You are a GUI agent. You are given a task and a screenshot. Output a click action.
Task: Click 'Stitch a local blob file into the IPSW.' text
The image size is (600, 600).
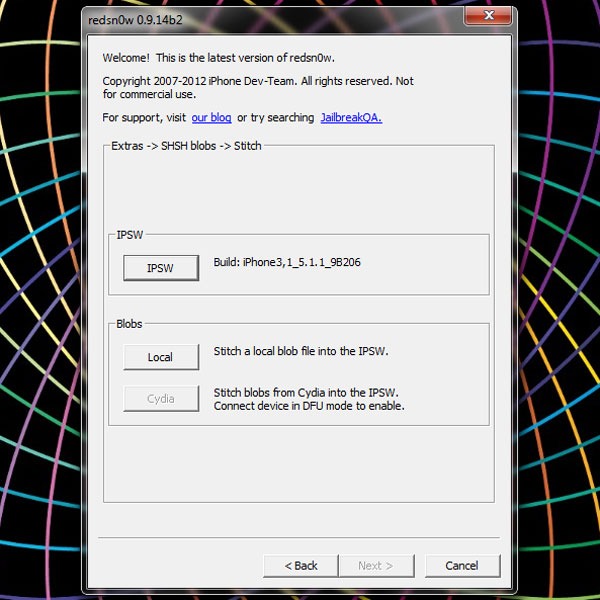[301, 351]
